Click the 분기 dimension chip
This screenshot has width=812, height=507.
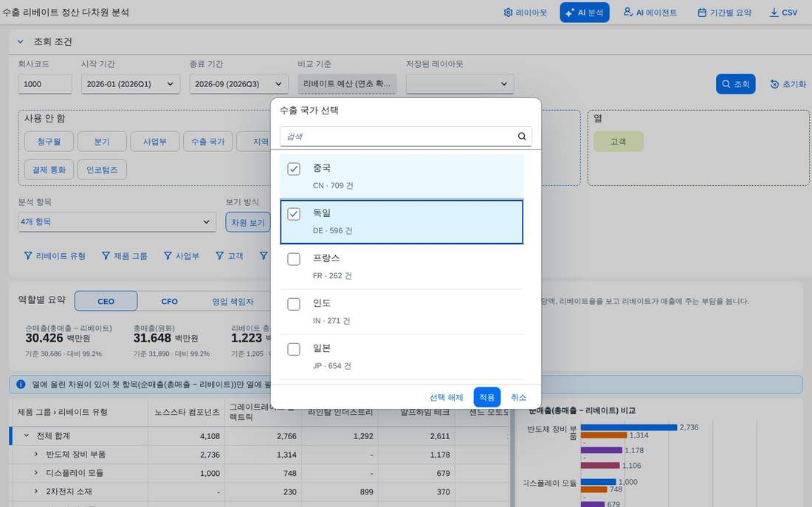(102, 142)
